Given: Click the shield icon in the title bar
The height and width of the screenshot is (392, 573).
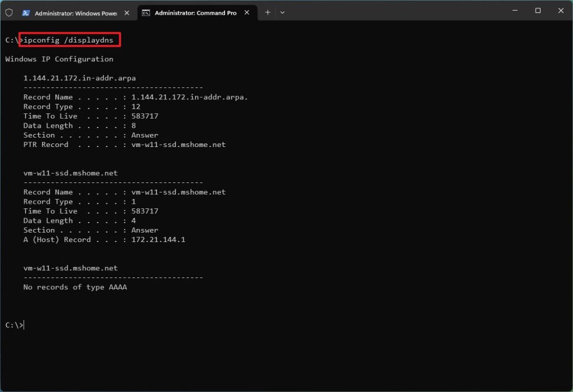Looking at the screenshot, I should tap(9, 11).
